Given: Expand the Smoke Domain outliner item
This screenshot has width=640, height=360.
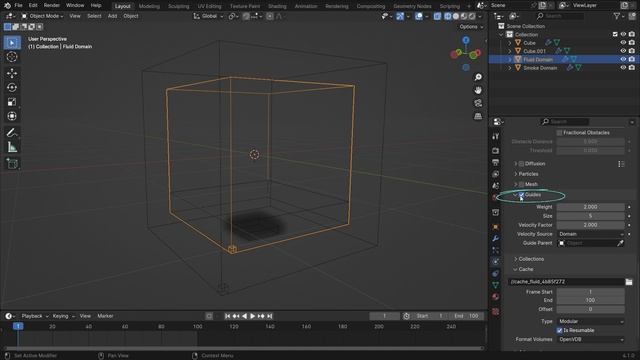Looking at the screenshot, I should click(510, 68).
